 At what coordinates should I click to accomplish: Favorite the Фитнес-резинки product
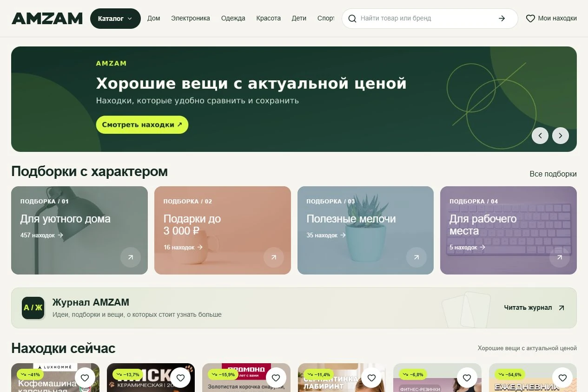click(x=467, y=378)
